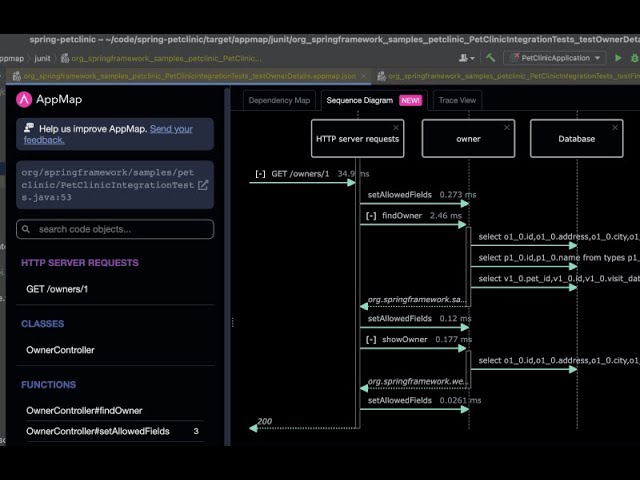The width and height of the screenshot is (640, 480).
Task: Select setAllowedFields 0.273 ms call
Action: click(x=422, y=195)
